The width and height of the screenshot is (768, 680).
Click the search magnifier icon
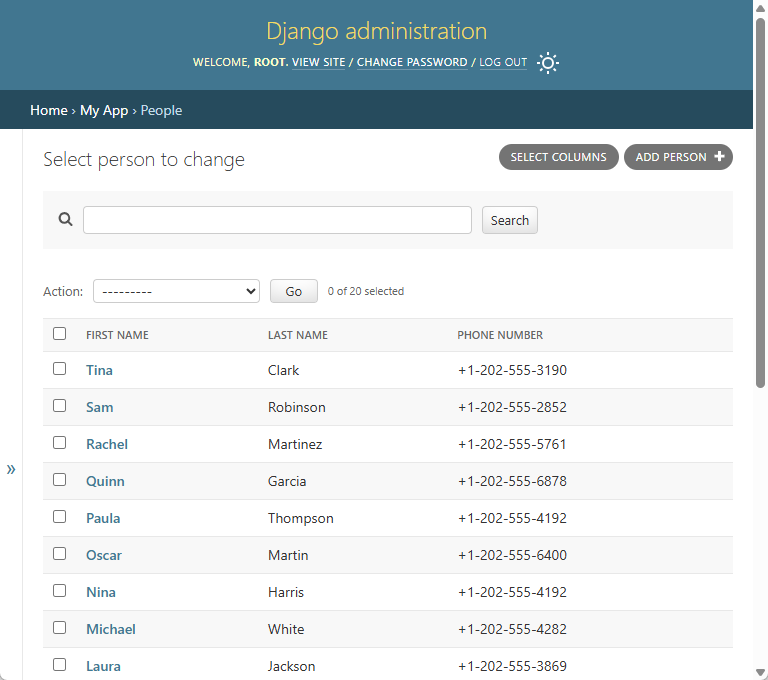tap(65, 219)
